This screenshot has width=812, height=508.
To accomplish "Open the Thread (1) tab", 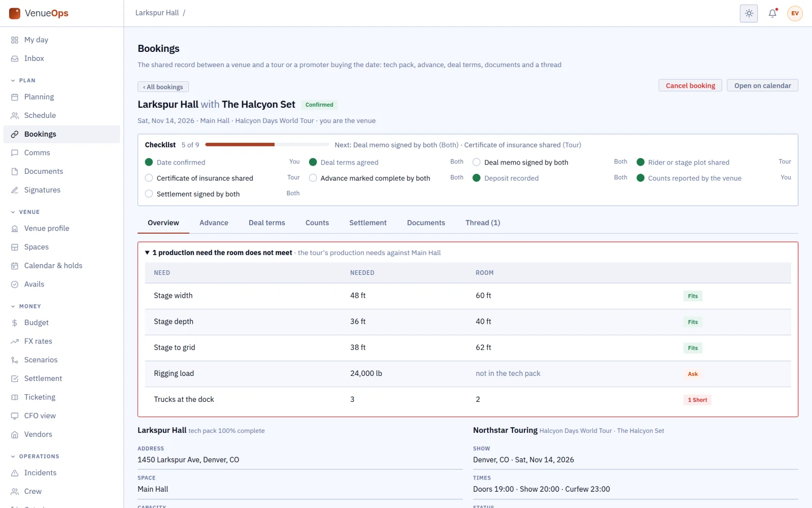I will pyautogui.click(x=483, y=223).
